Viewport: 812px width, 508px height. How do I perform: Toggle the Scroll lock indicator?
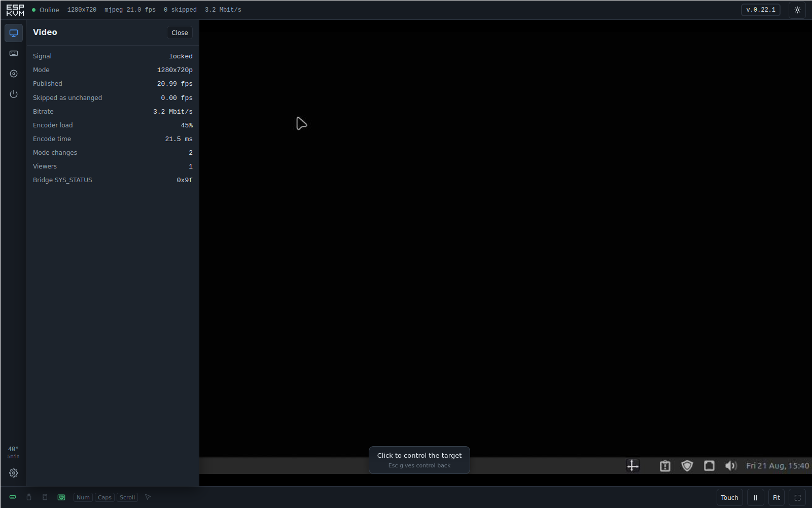point(127,497)
